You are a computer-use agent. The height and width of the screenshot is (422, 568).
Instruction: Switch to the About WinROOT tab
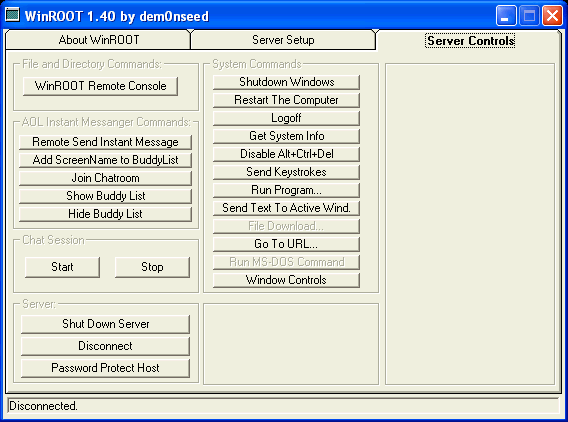[98, 40]
